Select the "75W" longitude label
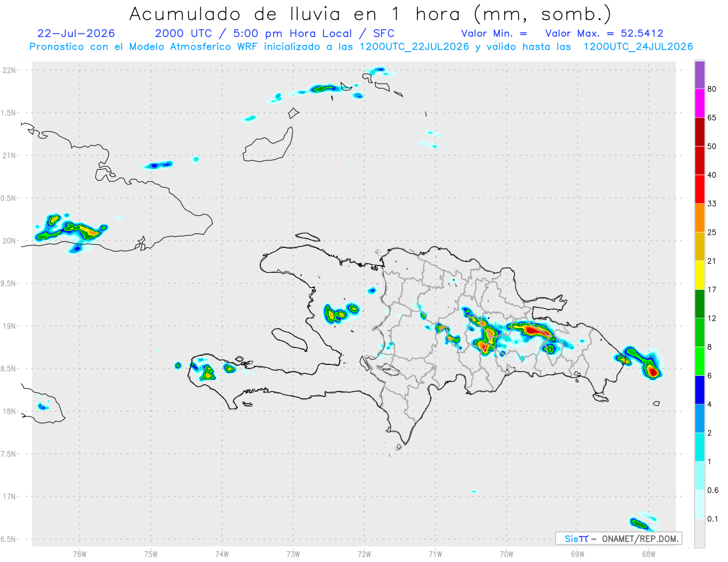 [150, 554]
